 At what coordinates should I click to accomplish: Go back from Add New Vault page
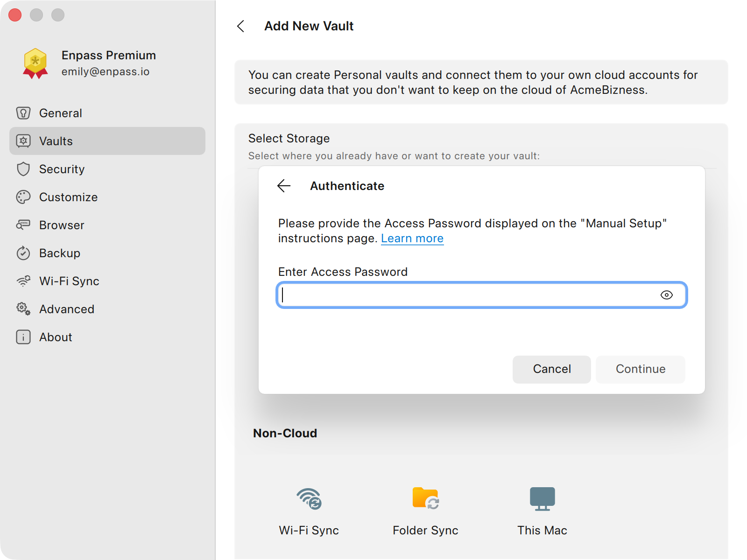(241, 26)
